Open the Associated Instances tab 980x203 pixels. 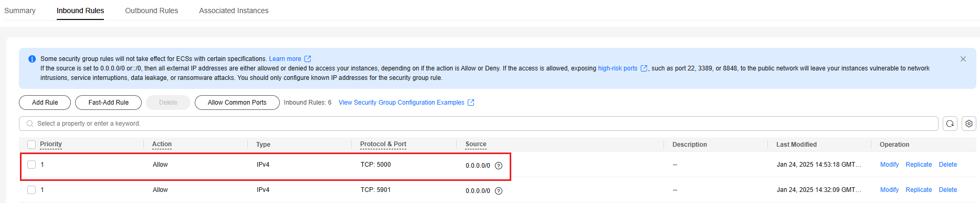[x=234, y=11]
